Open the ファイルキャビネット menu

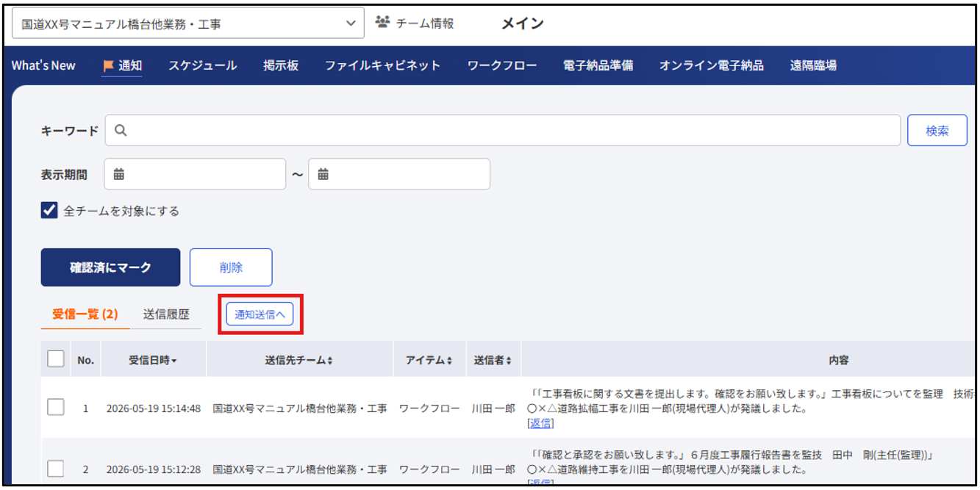383,65
